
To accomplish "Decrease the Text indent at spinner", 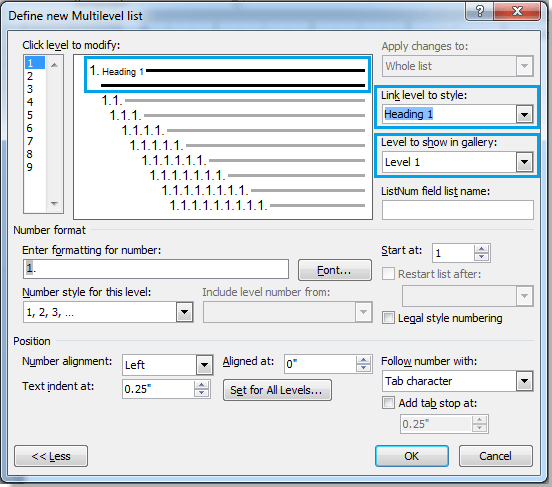I will [201, 393].
